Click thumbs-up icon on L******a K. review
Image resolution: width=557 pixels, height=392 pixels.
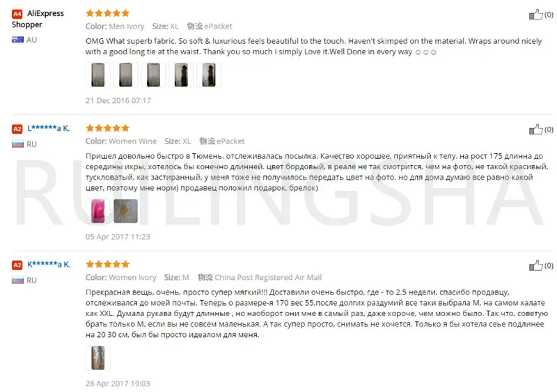535,130
